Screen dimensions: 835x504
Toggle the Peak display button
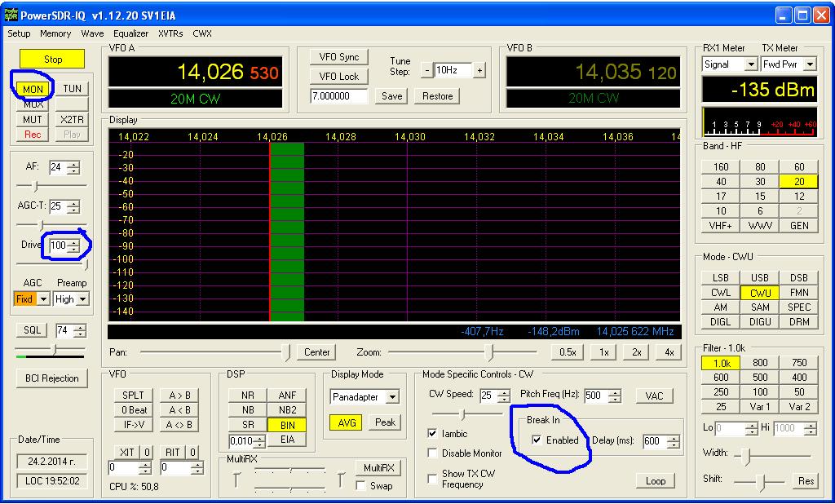tap(385, 422)
